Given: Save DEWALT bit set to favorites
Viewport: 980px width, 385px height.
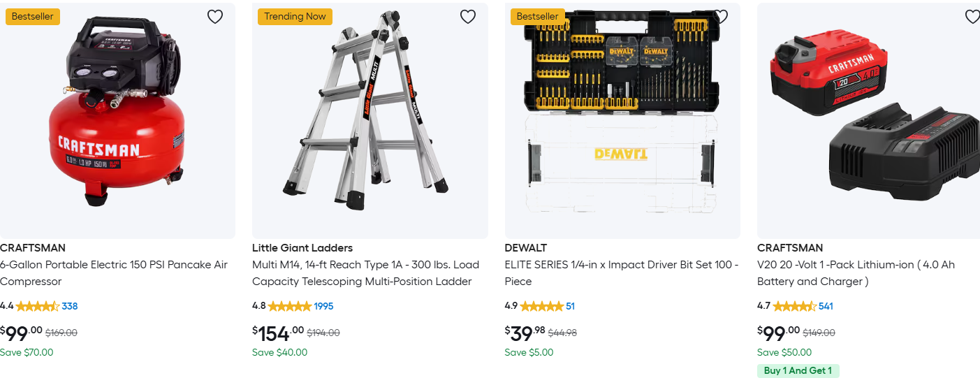Looking at the screenshot, I should [720, 17].
